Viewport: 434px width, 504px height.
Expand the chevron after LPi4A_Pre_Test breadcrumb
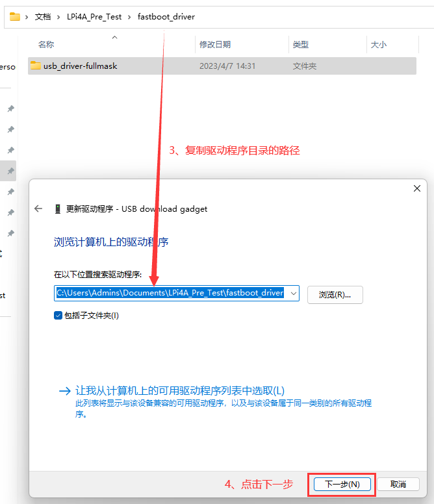pos(129,17)
